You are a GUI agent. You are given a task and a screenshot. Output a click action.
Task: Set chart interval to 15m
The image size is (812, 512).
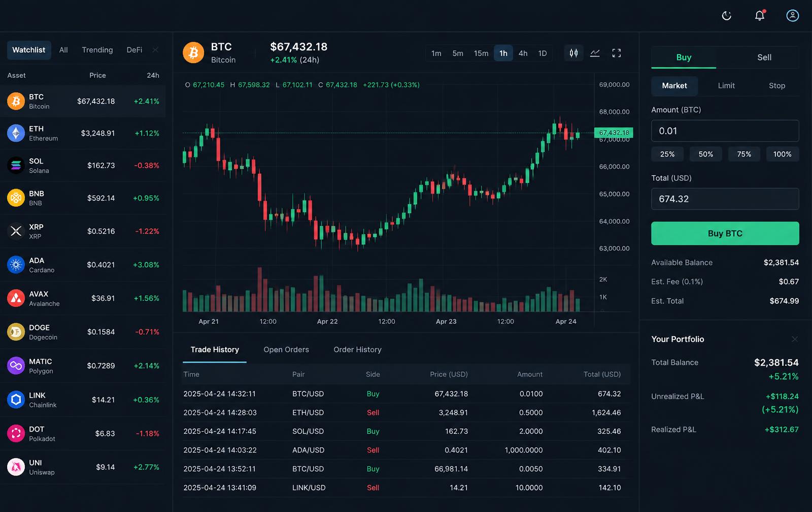tap(481, 53)
